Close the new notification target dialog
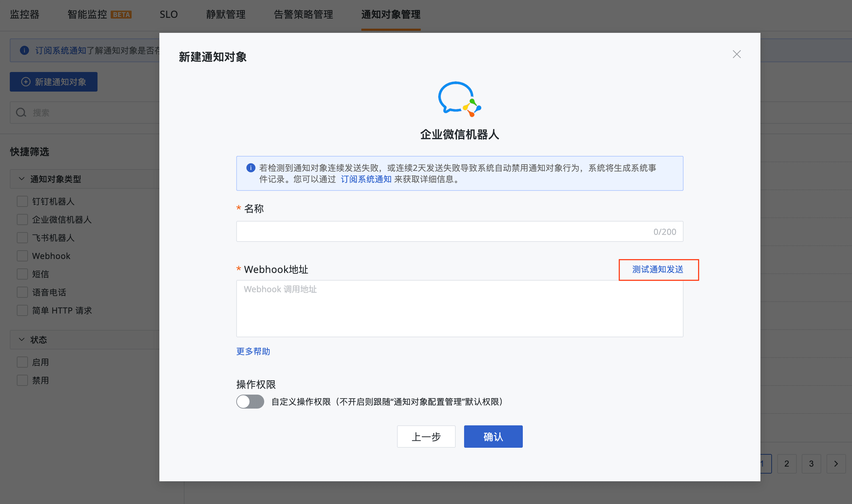The width and height of the screenshot is (852, 504). 736,54
